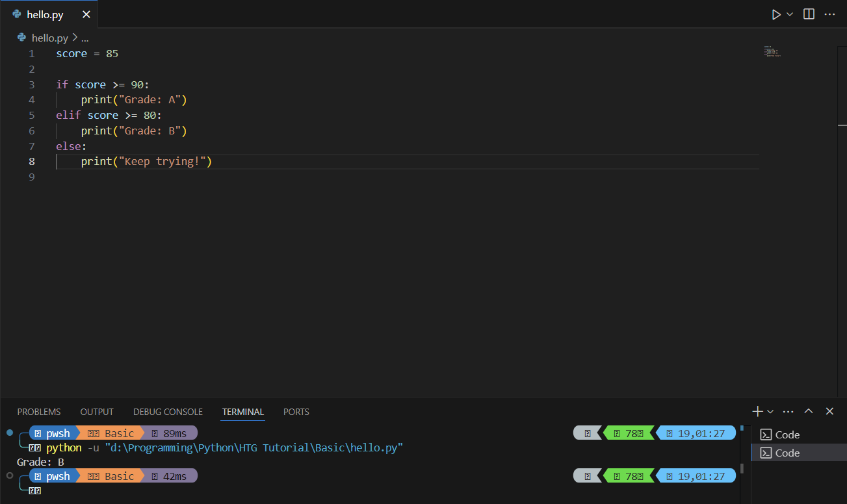Create a new terminal with plus icon
The image size is (847, 504).
tap(757, 411)
